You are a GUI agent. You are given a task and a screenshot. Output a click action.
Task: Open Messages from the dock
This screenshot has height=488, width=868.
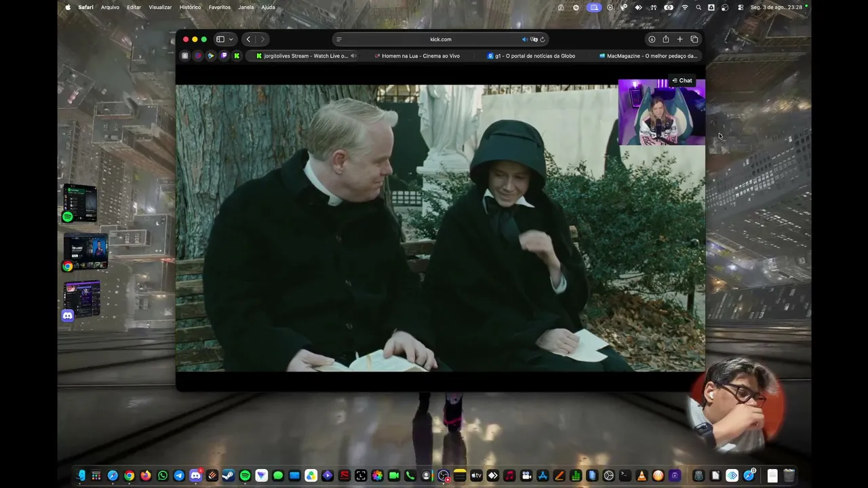(278, 476)
